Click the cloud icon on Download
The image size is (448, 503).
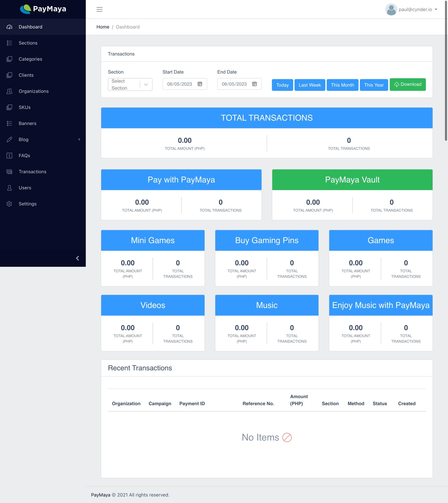(x=397, y=84)
